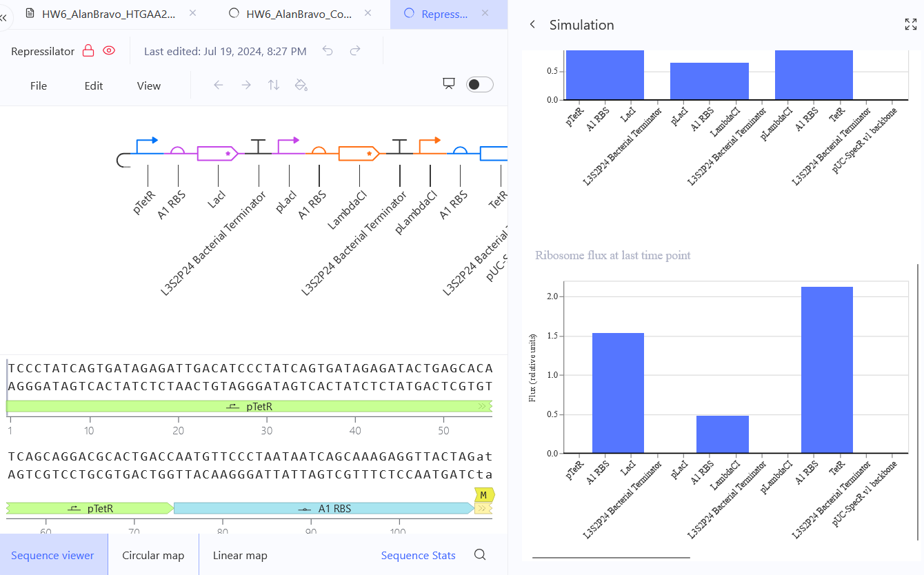This screenshot has width=924, height=575.
Task: Click the undo arrow icon
Action: [x=328, y=50]
